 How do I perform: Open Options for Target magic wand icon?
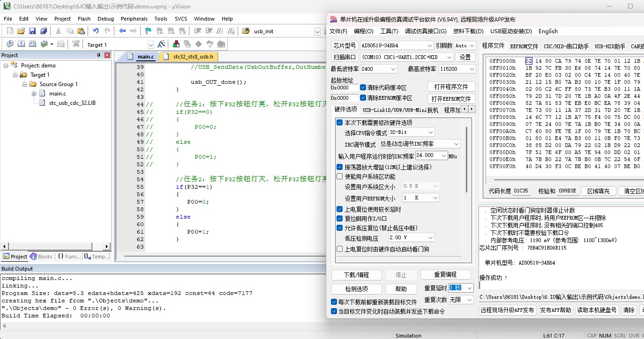coord(162,44)
